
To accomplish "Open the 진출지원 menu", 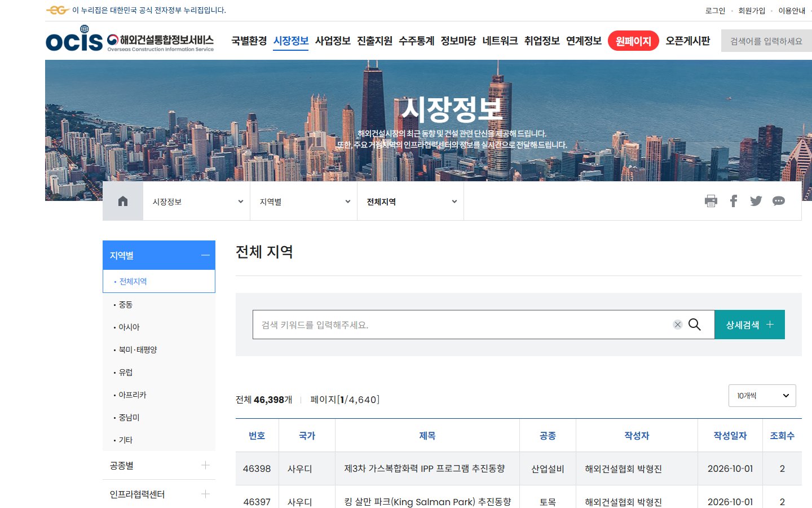I will point(374,41).
